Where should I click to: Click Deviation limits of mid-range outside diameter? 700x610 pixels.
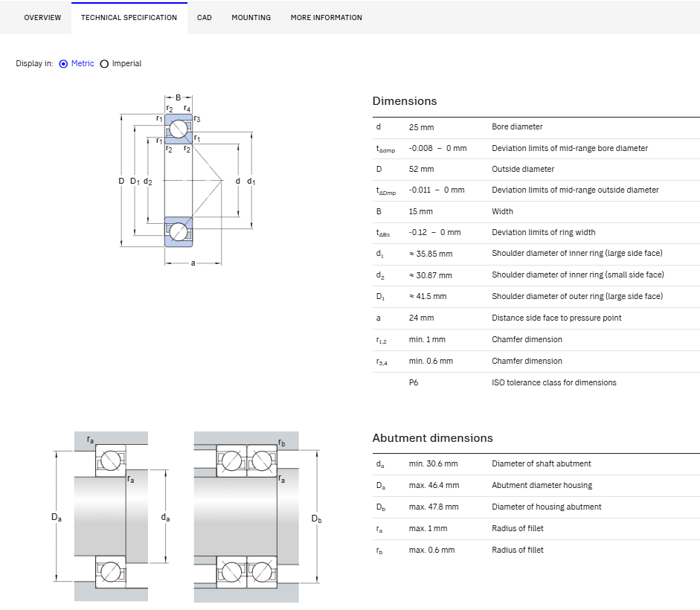[x=575, y=190]
